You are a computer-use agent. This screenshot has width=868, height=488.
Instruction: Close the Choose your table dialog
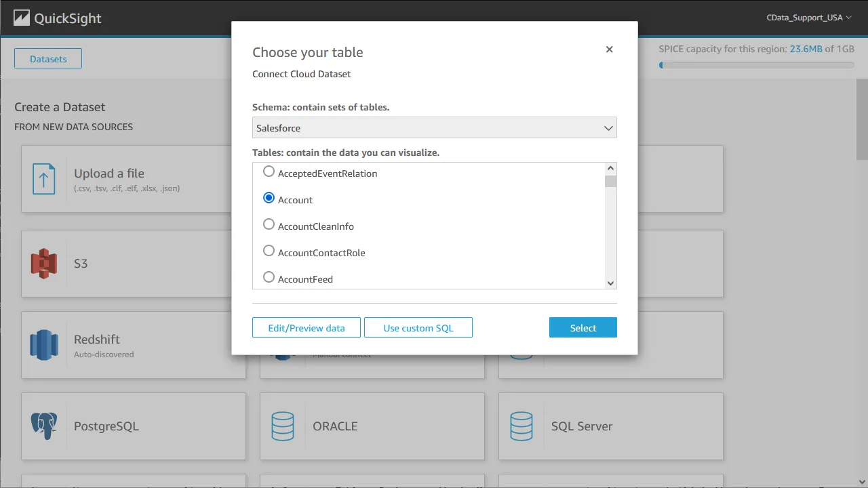(609, 49)
